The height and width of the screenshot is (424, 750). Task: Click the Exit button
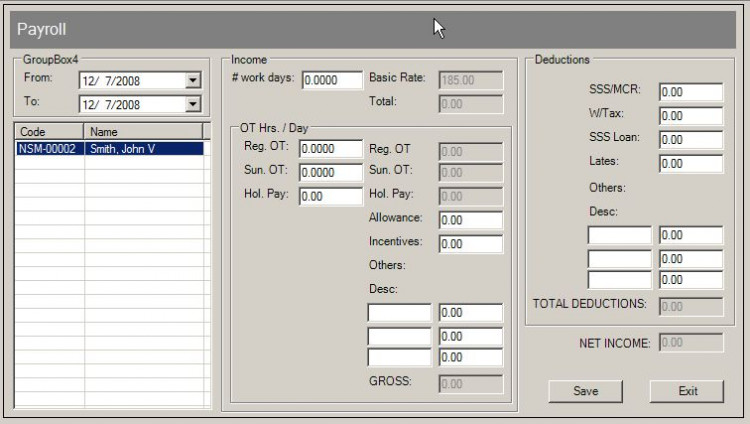687,391
